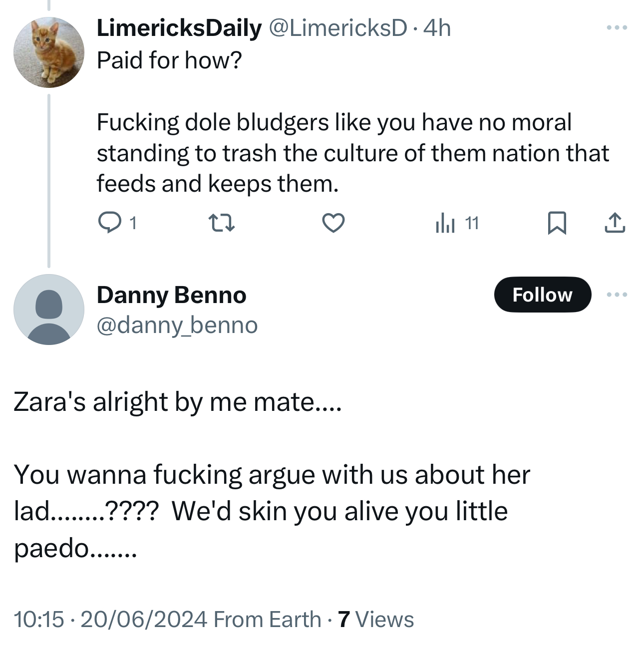The width and height of the screenshot is (644, 655).
Task: Follow Danny Benno
Action: (x=542, y=295)
